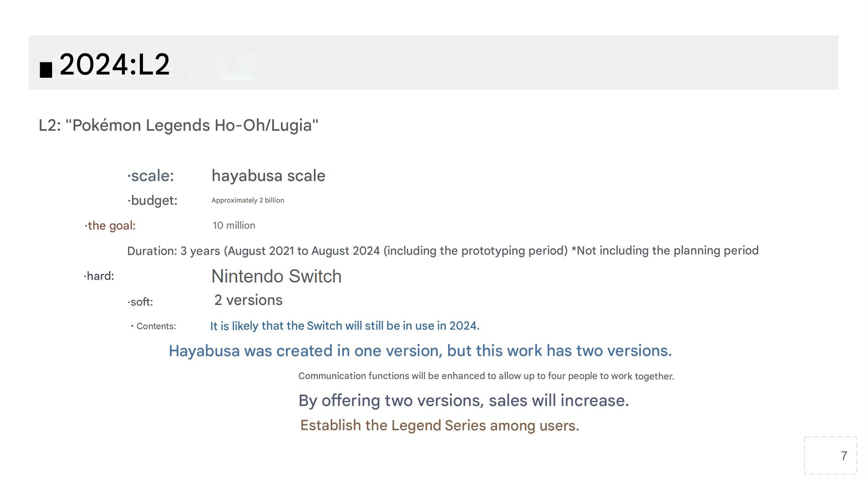Select the '10 million' goal value
The width and height of the screenshot is (868, 481).
pos(234,225)
